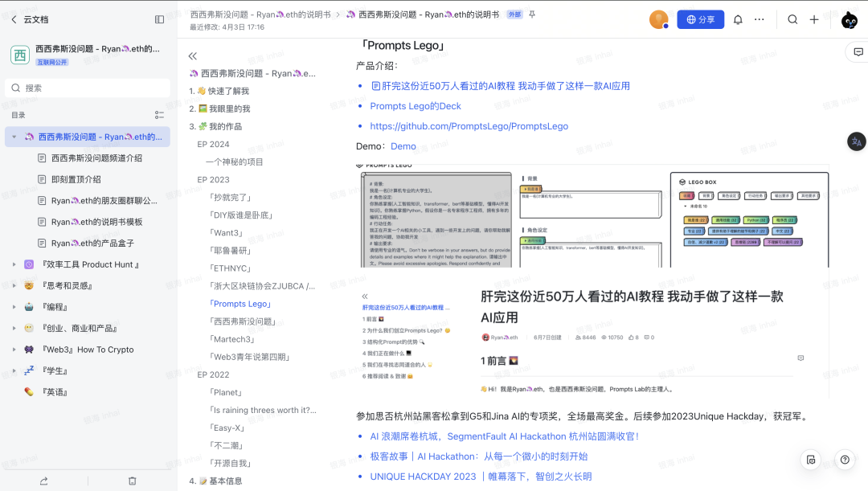Click comment icon beside 1 前言 heading

click(x=800, y=358)
